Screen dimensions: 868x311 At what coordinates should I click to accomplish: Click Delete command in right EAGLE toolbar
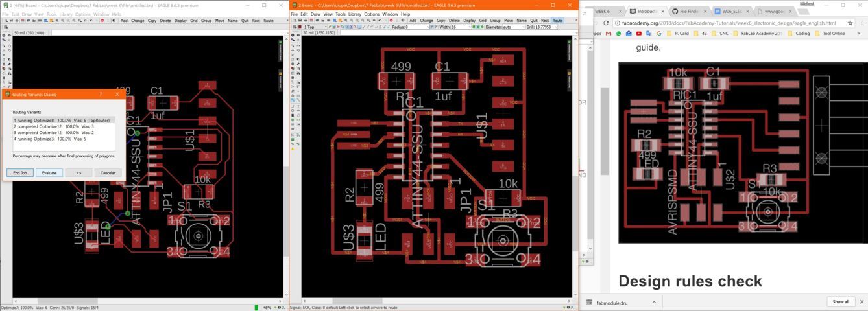[x=454, y=21]
